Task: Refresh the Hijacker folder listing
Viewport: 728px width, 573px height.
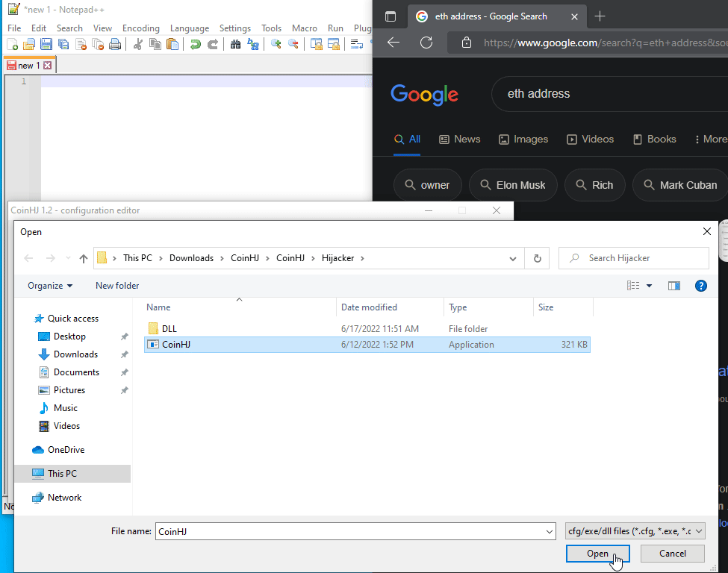Action: pyautogui.click(x=537, y=258)
